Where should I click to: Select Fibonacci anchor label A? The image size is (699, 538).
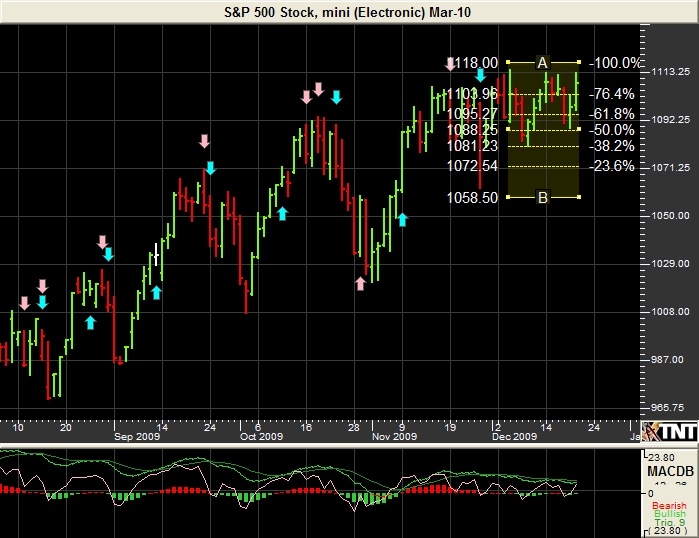pyautogui.click(x=542, y=63)
